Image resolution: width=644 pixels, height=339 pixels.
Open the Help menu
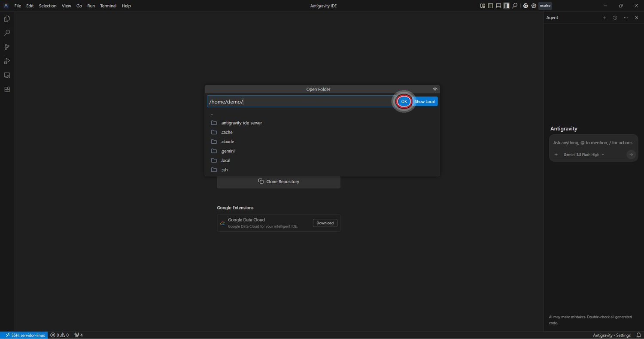[126, 6]
